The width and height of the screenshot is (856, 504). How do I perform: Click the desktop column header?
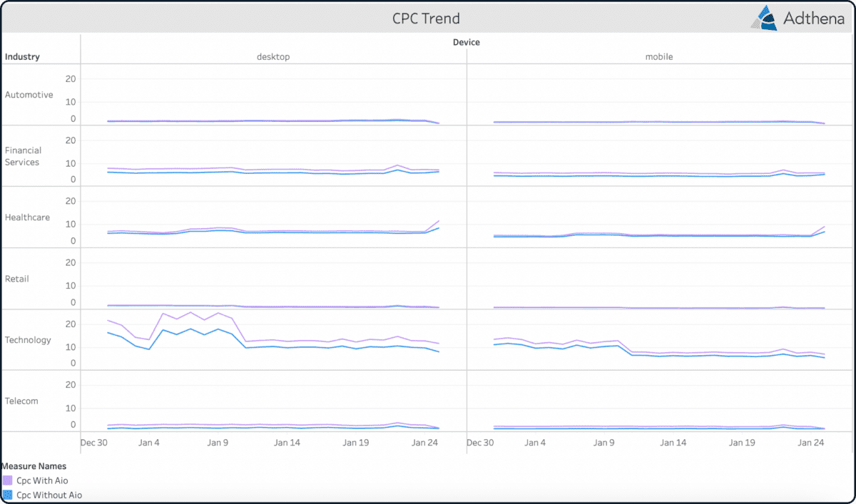tap(273, 56)
